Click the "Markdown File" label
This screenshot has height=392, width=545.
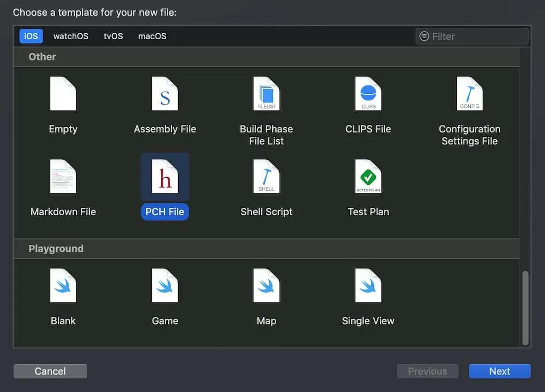pyautogui.click(x=63, y=212)
